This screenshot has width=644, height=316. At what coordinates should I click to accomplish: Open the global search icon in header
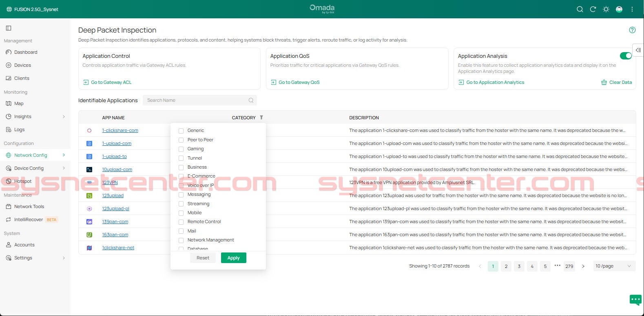(580, 9)
